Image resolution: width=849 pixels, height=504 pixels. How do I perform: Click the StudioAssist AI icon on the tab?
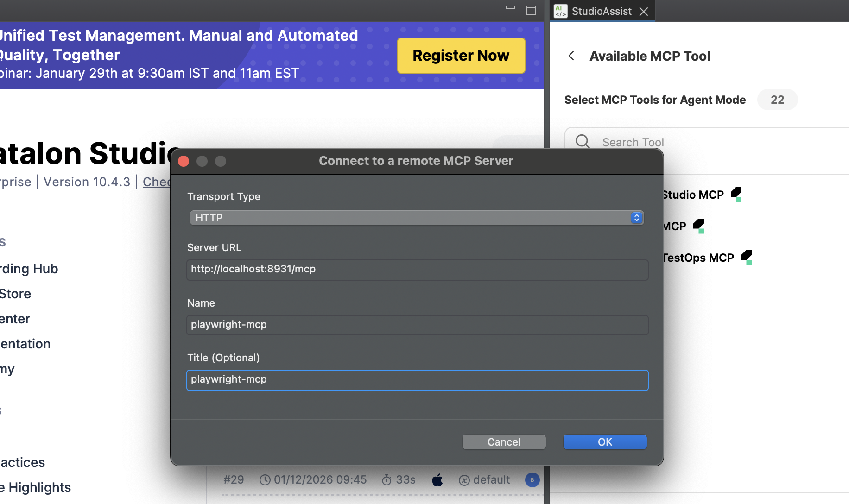tap(560, 11)
